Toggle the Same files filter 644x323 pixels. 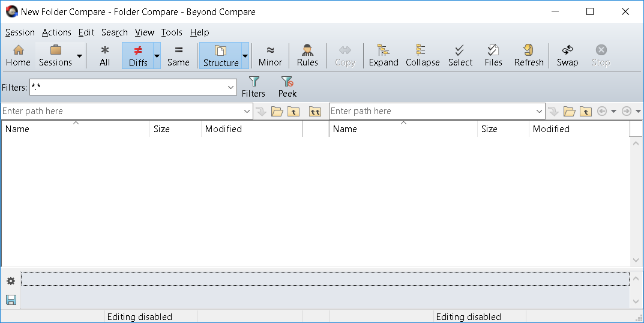(x=178, y=55)
